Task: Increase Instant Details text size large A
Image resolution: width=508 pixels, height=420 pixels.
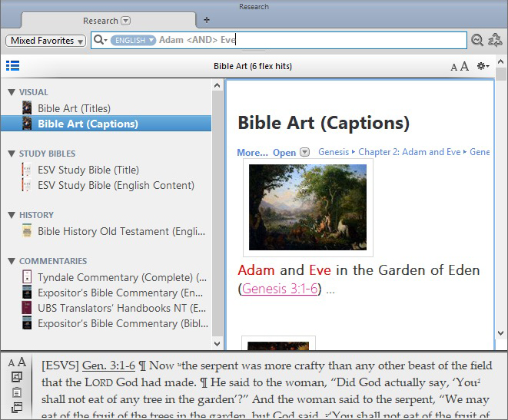Action: tap(22, 362)
